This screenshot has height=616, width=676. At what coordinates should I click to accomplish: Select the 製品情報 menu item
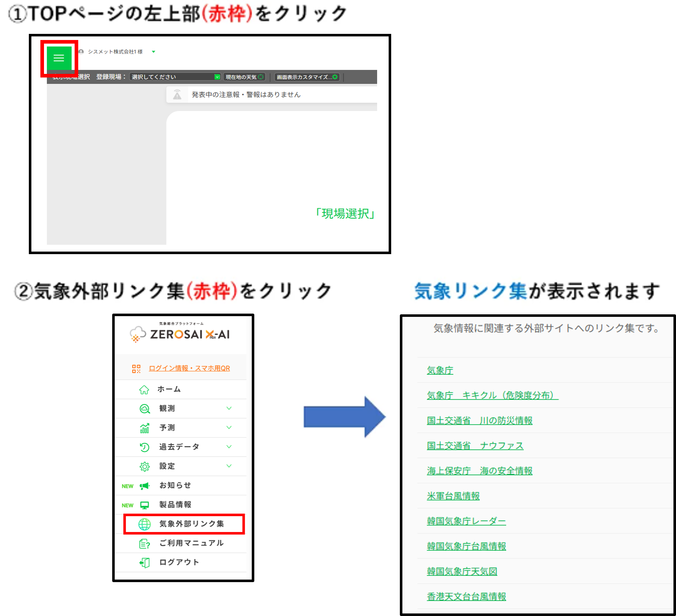coord(175,505)
